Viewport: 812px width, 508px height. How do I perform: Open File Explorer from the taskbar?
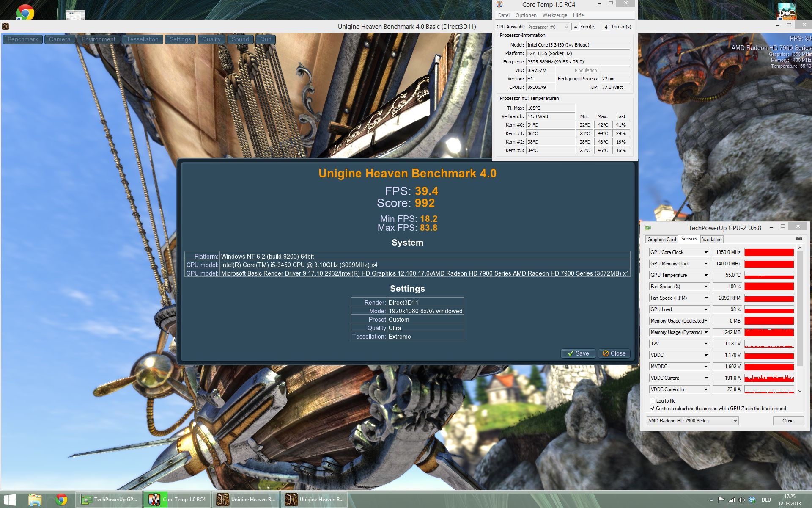coord(35,500)
